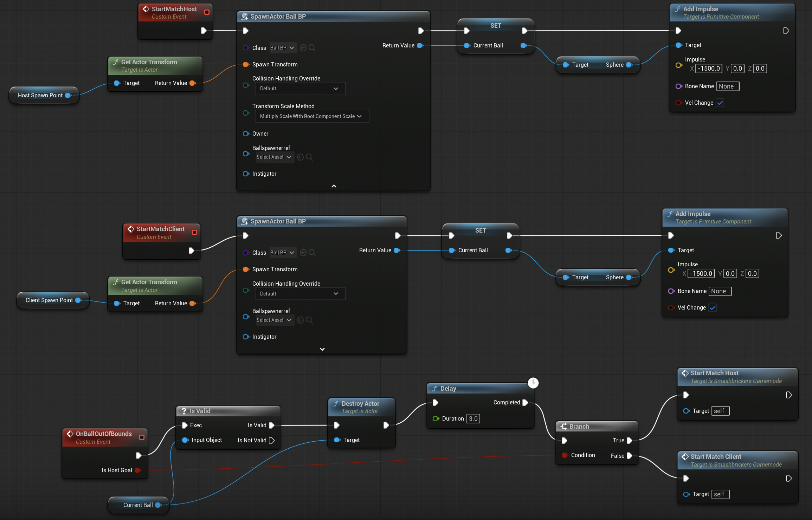The width and height of the screenshot is (812, 520).
Task: Select the Delay node title
Action: pyautogui.click(x=448, y=389)
